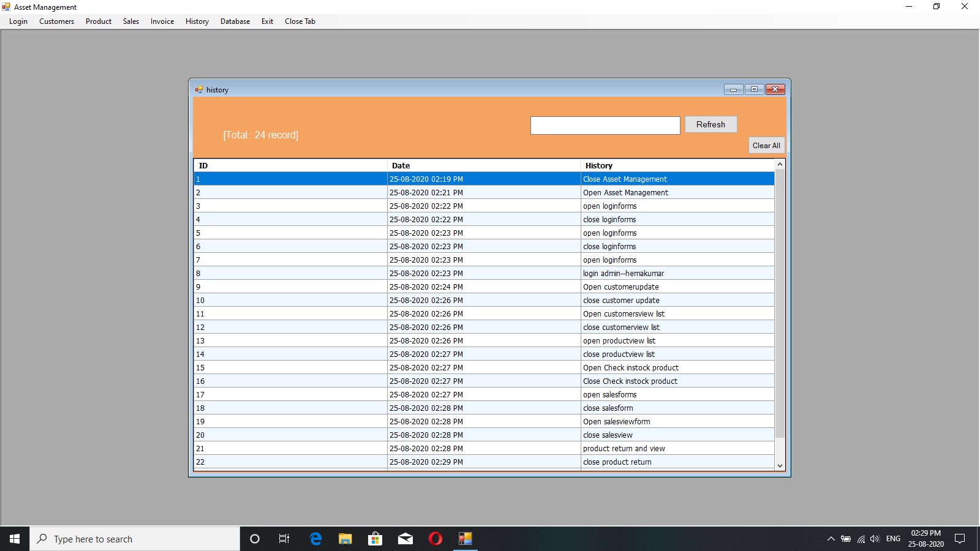Open the Database menu

(235, 21)
